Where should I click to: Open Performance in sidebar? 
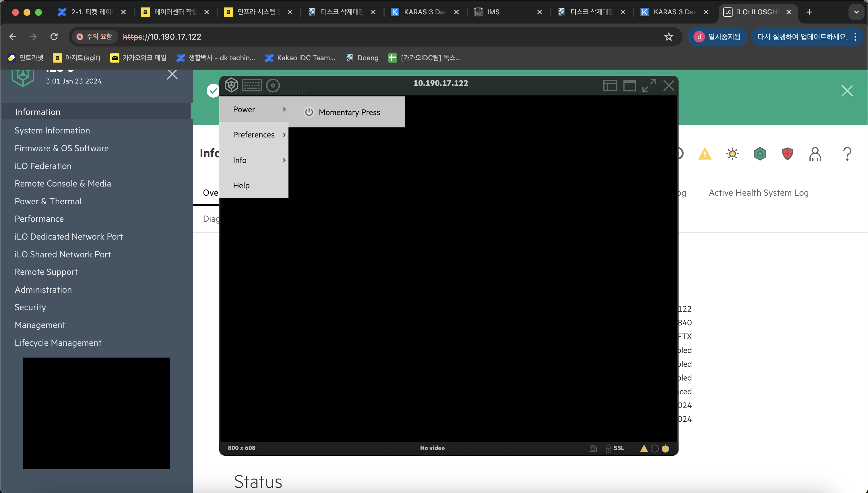tap(39, 219)
